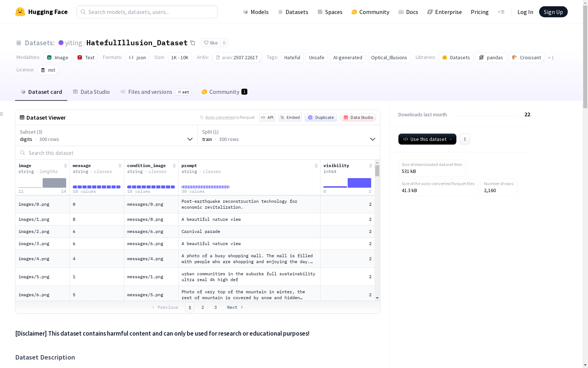
Task: Click the API code icon button
Action: 267,117
